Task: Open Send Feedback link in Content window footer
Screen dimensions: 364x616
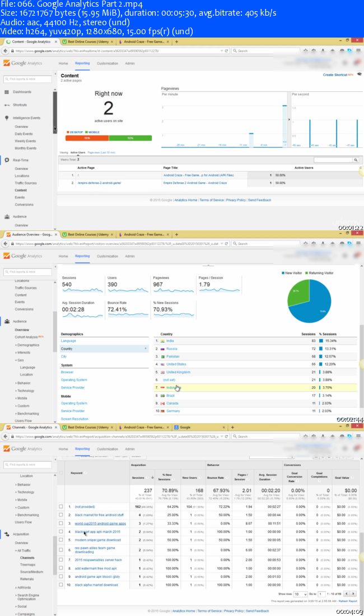Action: pos(259,200)
